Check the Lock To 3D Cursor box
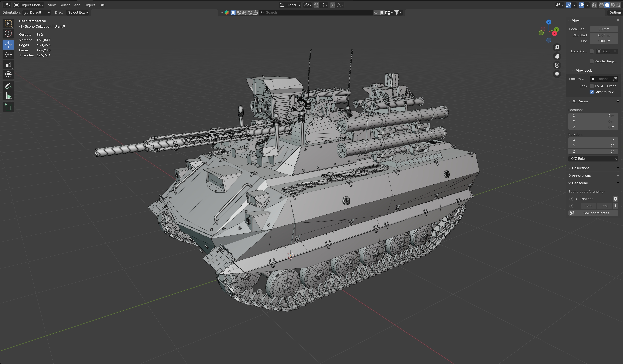Screen dimensions: 623x364 (592, 86)
